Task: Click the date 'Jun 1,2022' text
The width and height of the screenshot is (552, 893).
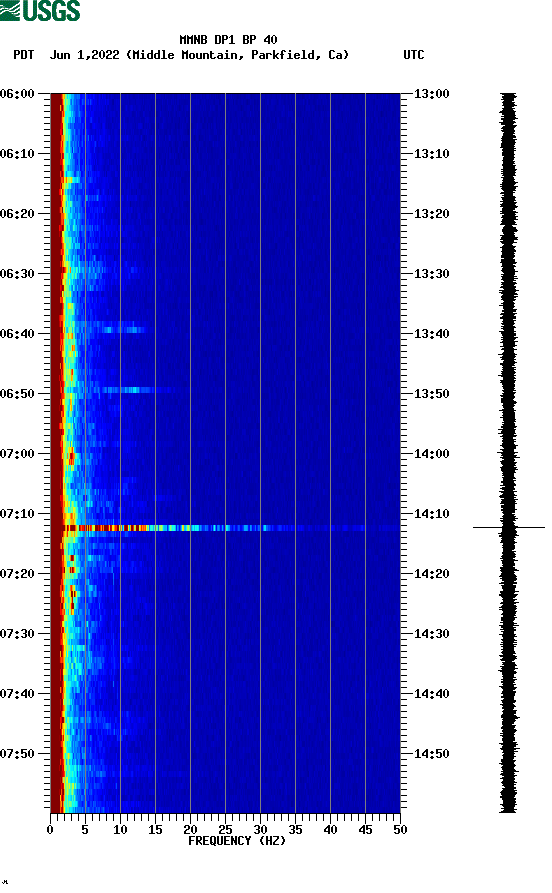Action: pos(84,55)
